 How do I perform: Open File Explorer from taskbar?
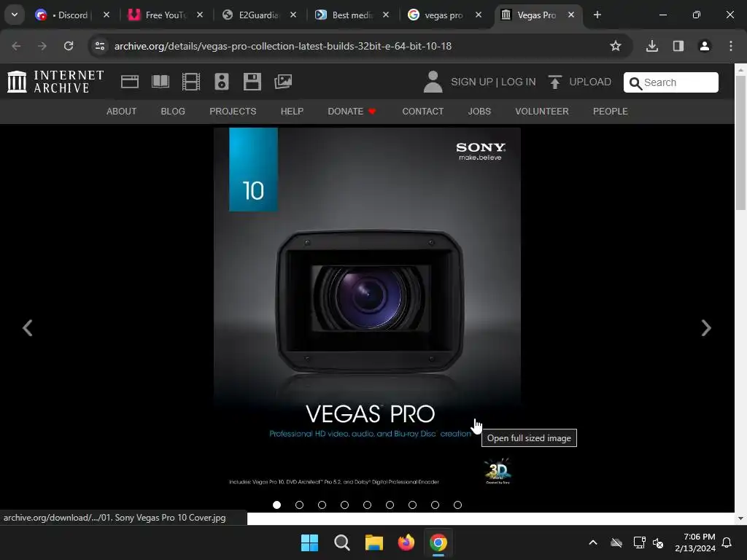[x=374, y=542]
